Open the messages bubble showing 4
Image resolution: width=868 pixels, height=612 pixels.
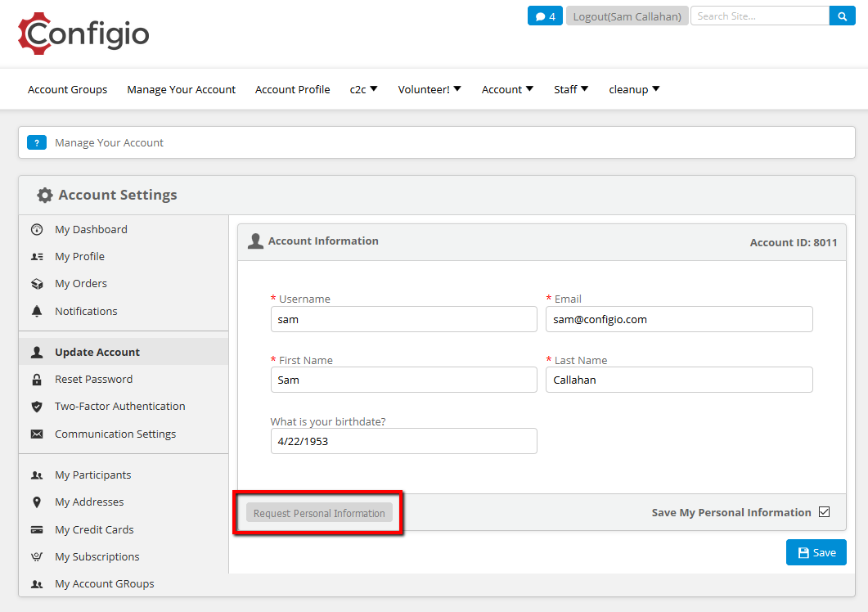[545, 16]
